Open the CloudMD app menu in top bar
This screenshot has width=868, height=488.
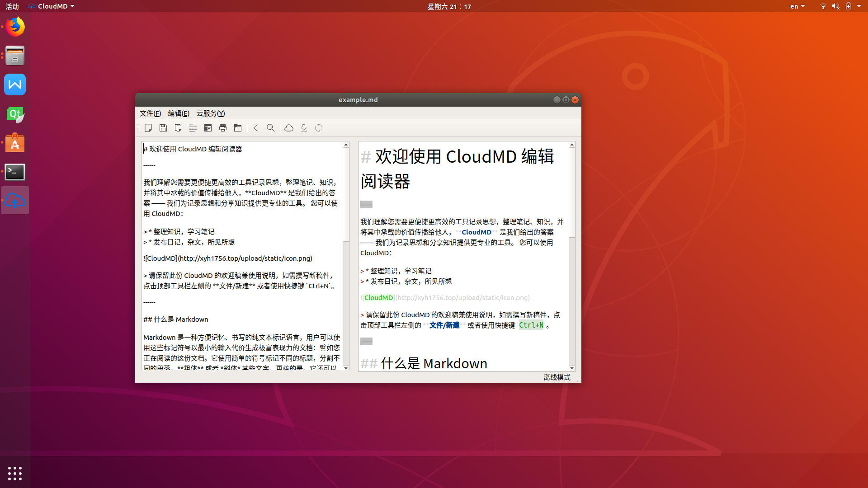tap(51, 6)
